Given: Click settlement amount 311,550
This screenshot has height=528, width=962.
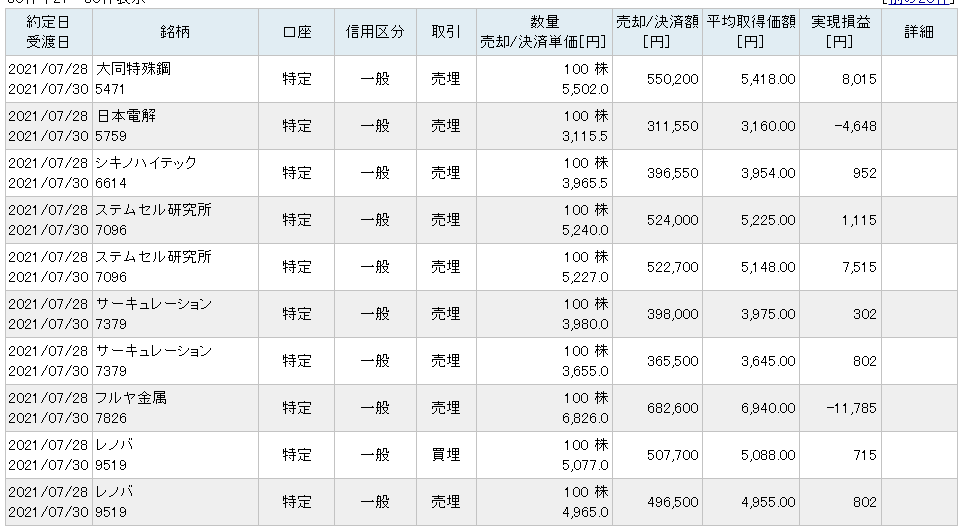Looking at the screenshot, I should coord(672,126).
